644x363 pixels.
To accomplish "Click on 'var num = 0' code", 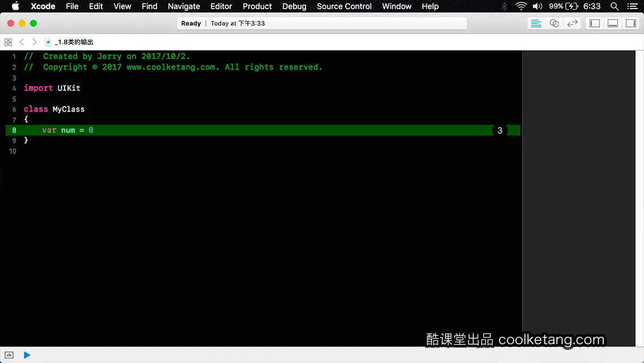I will [x=68, y=130].
